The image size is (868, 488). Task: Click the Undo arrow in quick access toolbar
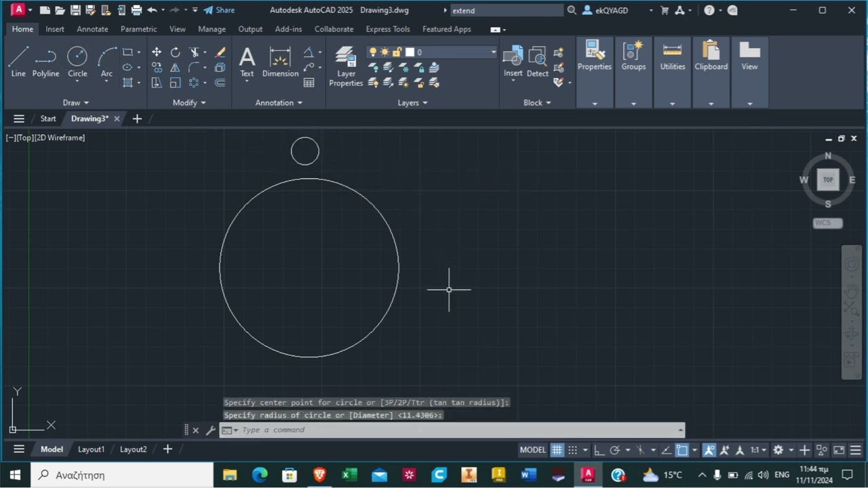pos(152,10)
